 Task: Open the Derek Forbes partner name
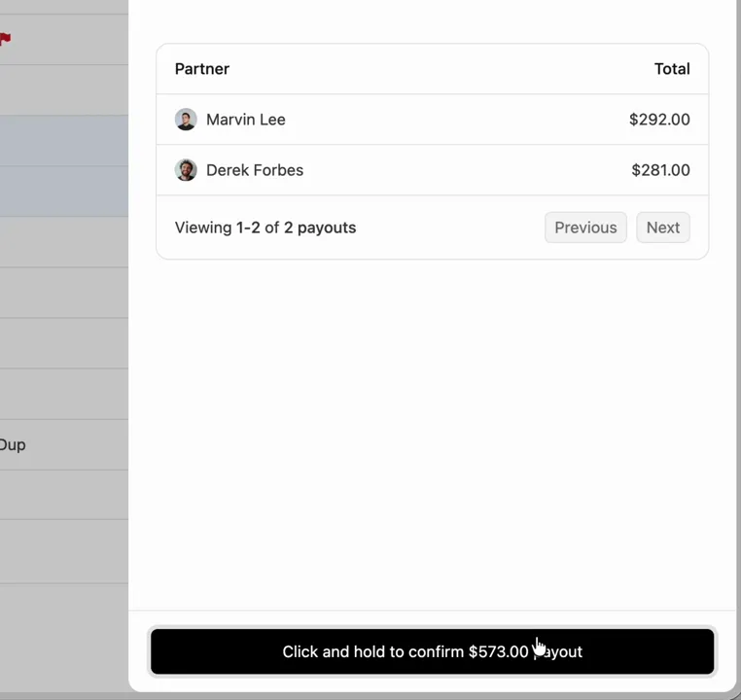tap(255, 170)
